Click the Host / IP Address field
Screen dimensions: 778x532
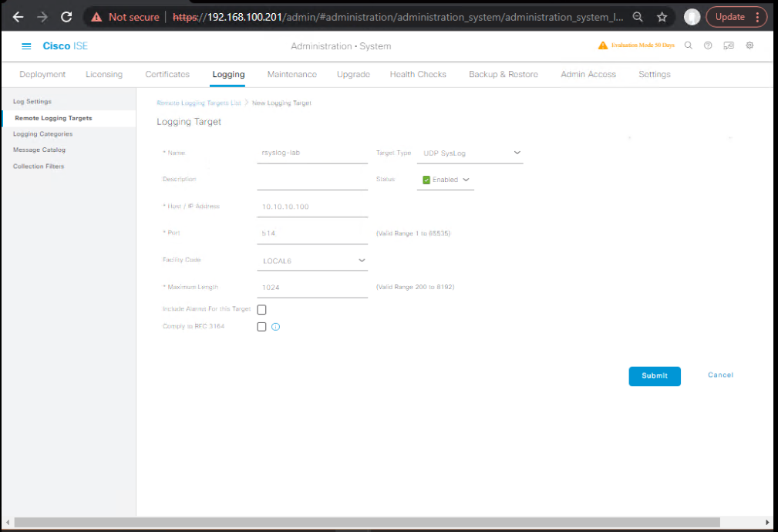[312, 207]
